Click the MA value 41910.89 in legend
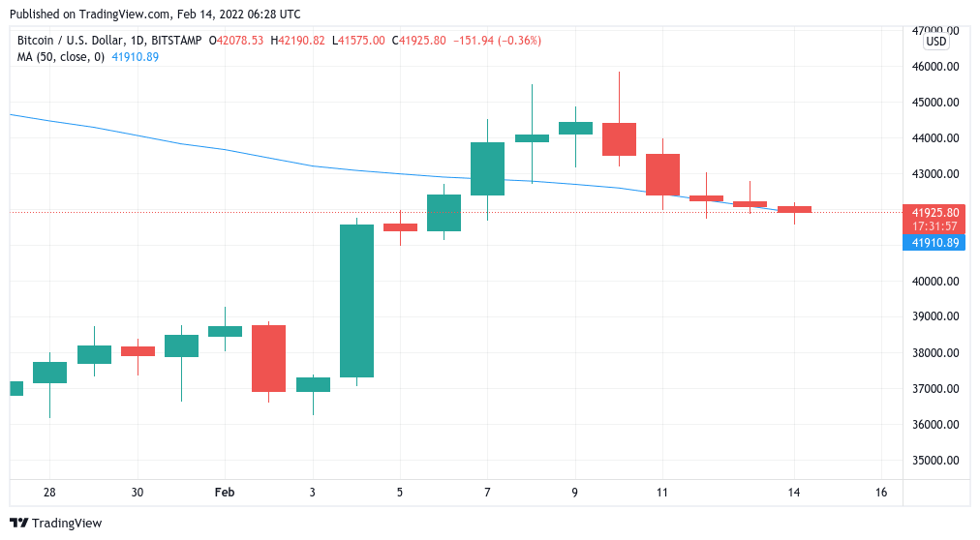 pos(136,57)
